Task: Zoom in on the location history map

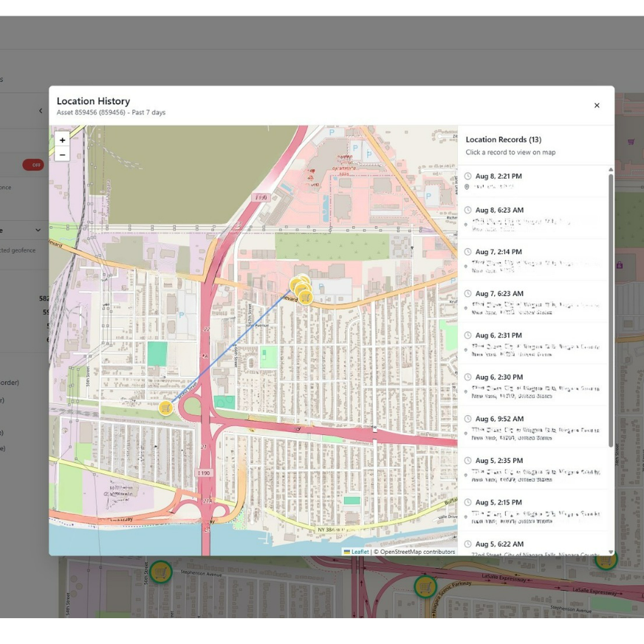Action: (62, 140)
